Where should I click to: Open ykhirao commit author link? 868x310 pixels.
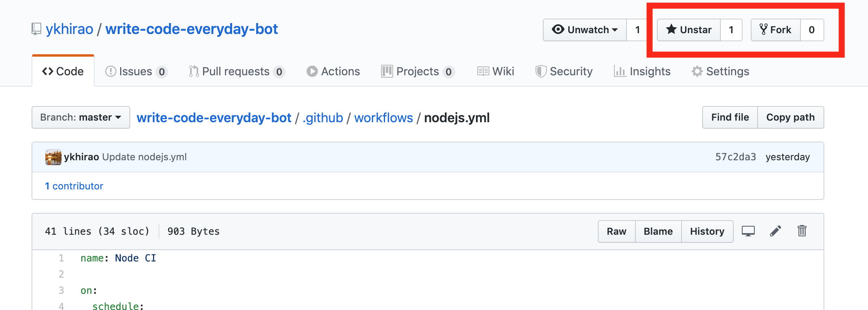81,157
